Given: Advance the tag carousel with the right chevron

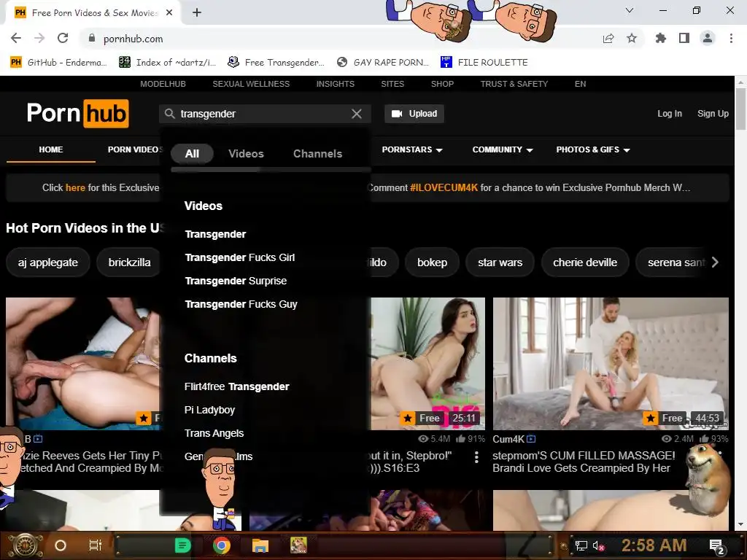Looking at the screenshot, I should coord(715,262).
